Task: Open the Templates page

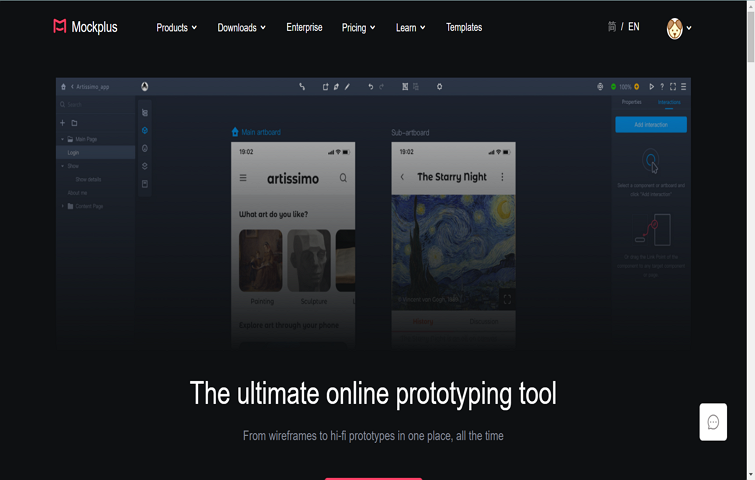Action: (x=464, y=27)
